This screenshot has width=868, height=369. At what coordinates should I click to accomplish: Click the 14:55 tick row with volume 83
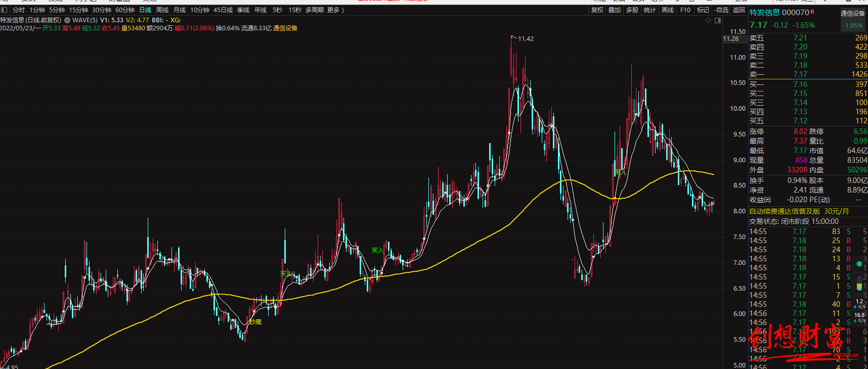pyautogui.click(x=808, y=232)
